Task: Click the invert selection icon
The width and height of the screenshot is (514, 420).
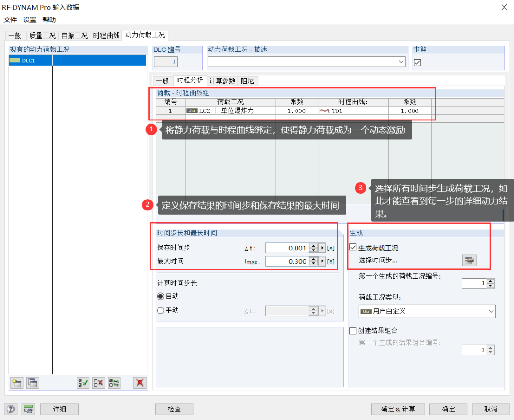Action: tap(114, 383)
